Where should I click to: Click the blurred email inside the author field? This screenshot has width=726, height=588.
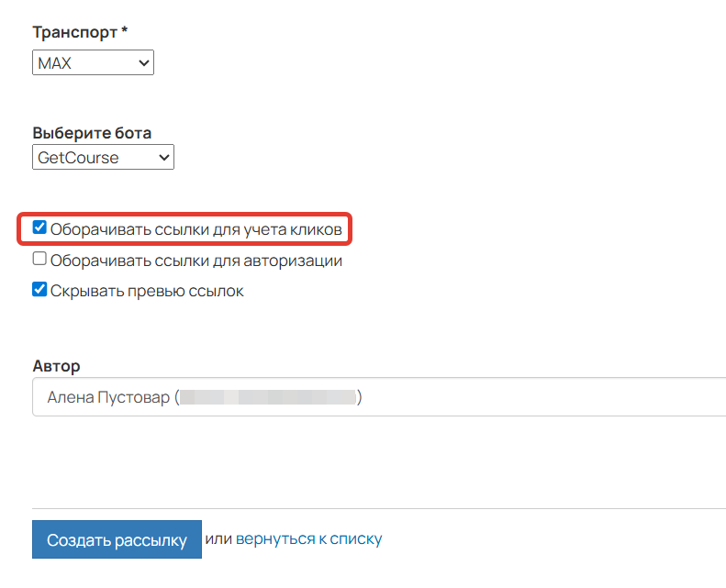tap(267, 398)
